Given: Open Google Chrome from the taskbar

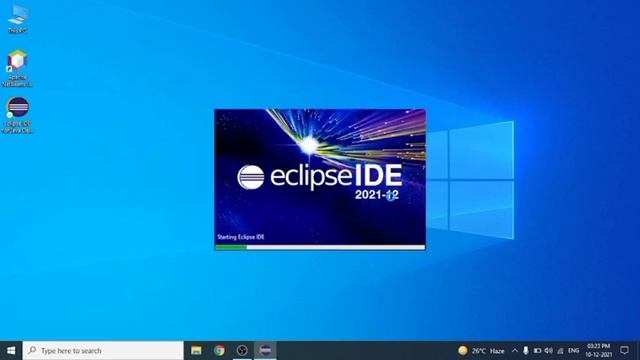Looking at the screenshot, I should 219,351.
